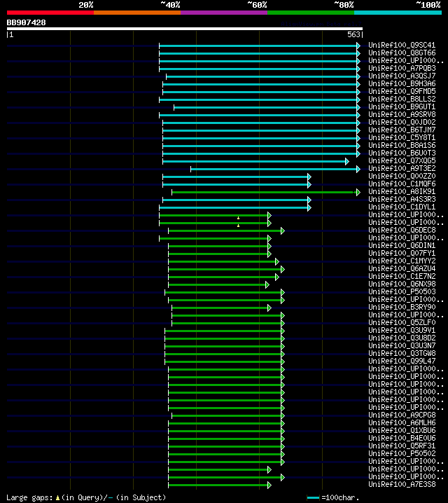Image resolution: width=448 pixels, height=503 pixels.
Task: Select the UniRef100_Q00ZZ0 label
Action: (402, 176)
